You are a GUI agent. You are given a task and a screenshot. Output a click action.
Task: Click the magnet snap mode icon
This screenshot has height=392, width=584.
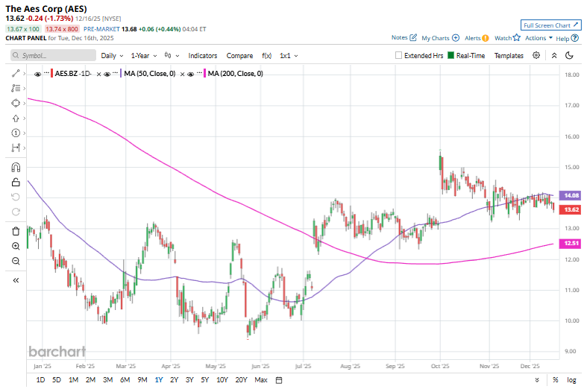[16, 166]
